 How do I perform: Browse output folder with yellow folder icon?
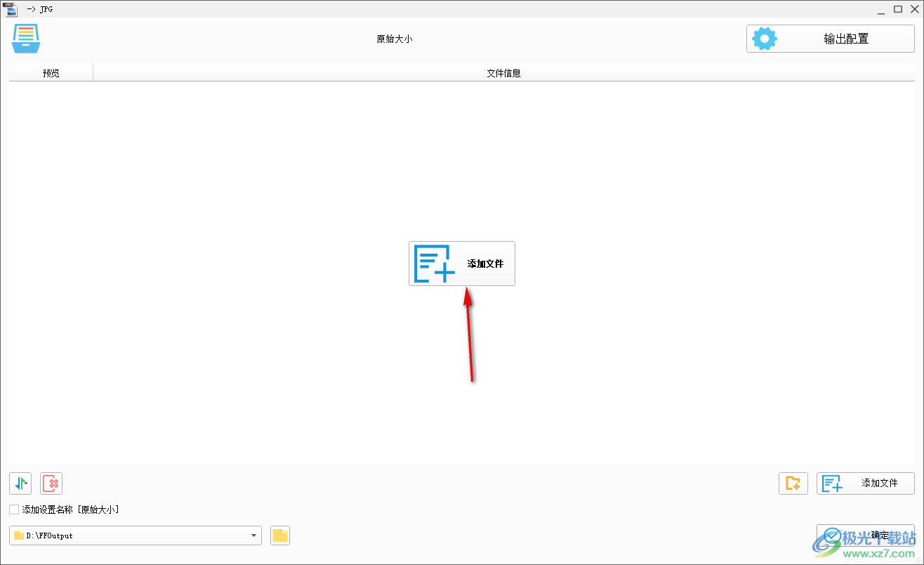pyautogui.click(x=280, y=535)
